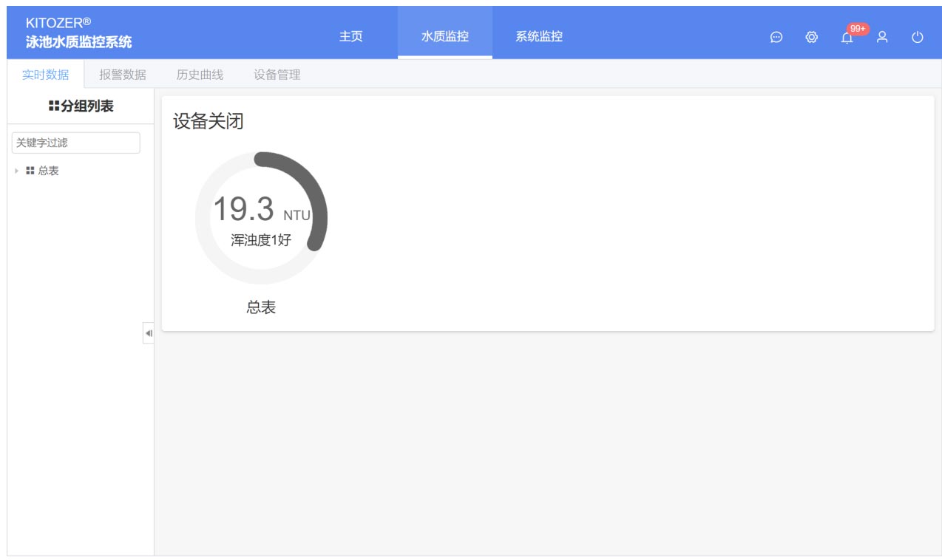Click the 分组列表 panel header
Viewport: 942px width, 560px height.
(81, 106)
